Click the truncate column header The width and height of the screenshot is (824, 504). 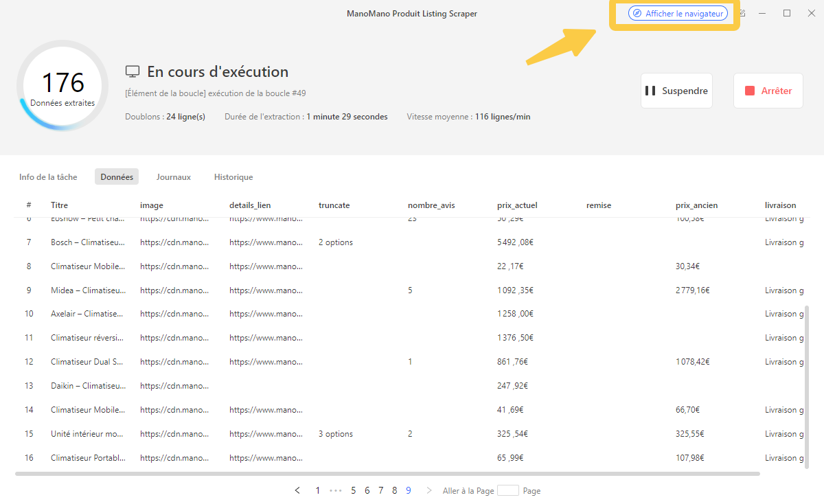(334, 205)
